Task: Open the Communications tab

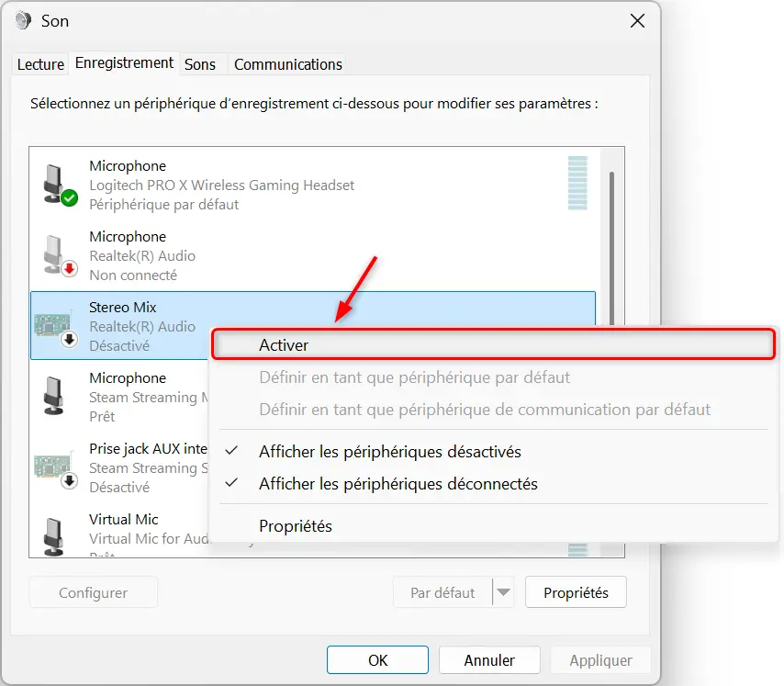Action: (x=288, y=64)
